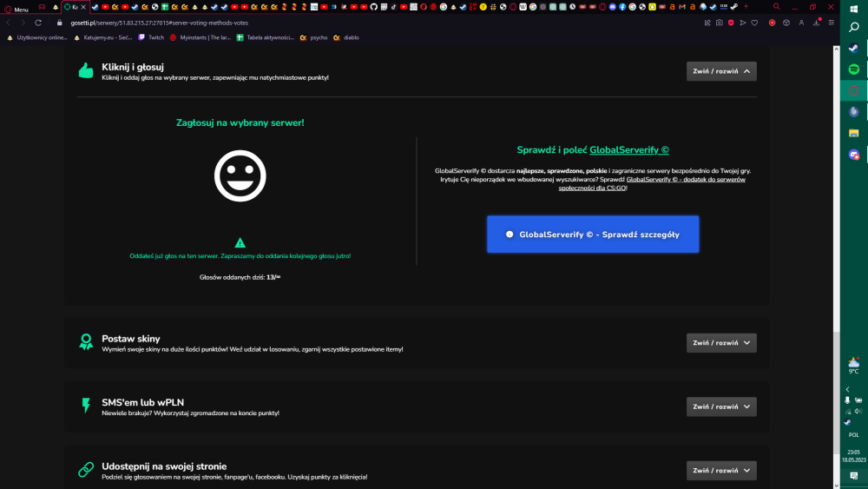Open the Katujemy.eu bookmark

103,37
